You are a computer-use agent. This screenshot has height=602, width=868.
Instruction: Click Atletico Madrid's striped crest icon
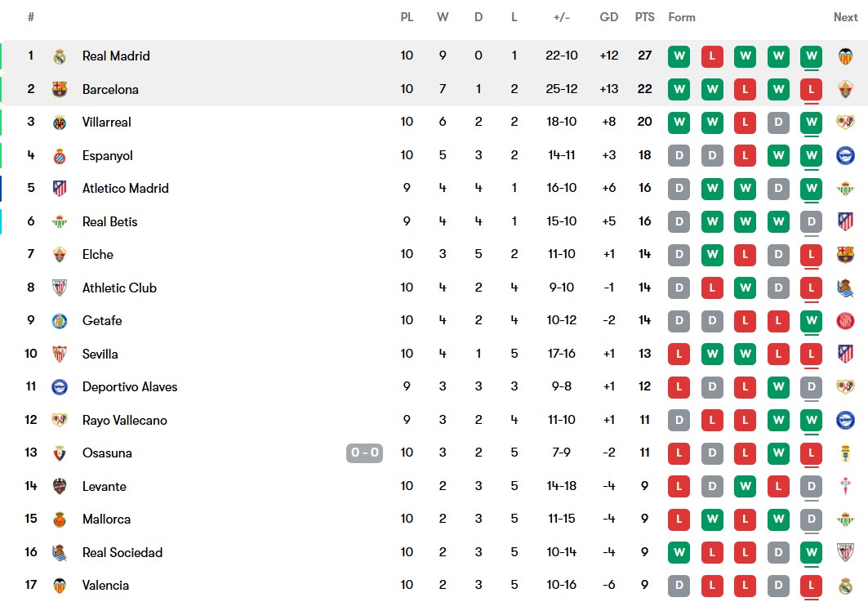coord(60,189)
